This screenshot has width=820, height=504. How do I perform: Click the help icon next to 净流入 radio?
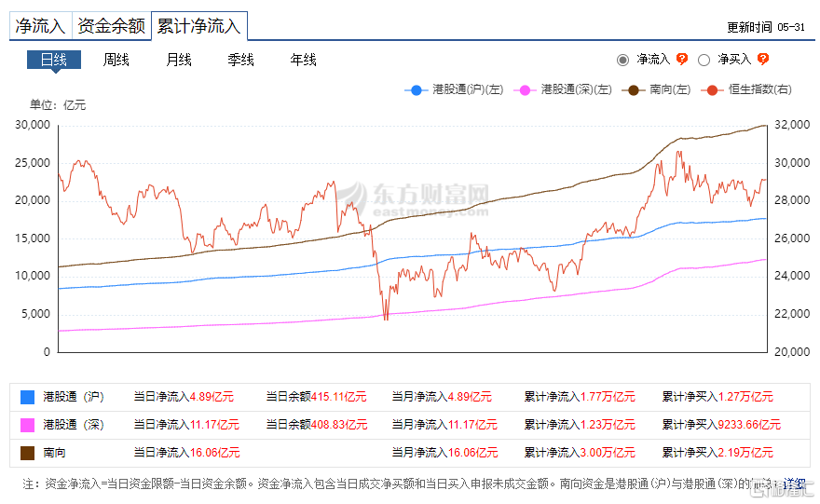pos(682,60)
